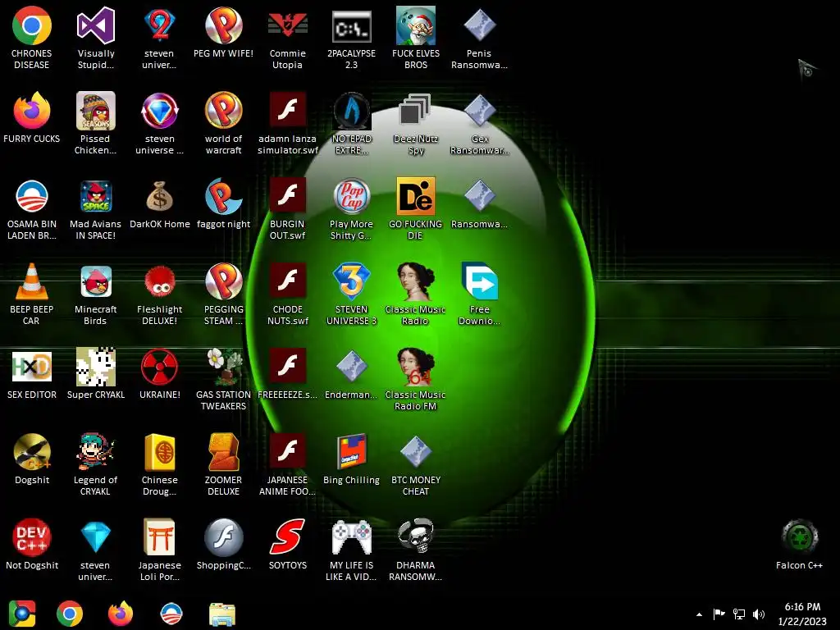Screen dimensions: 840x630
Task: Open the BURGIN OUT.swf Flash file
Action: coord(288,196)
